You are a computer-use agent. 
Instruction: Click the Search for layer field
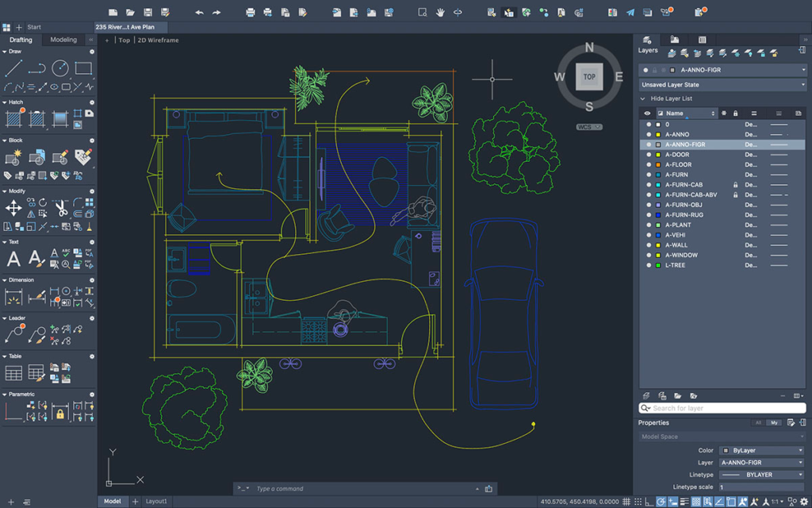pyautogui.click(x=722, y=408)
